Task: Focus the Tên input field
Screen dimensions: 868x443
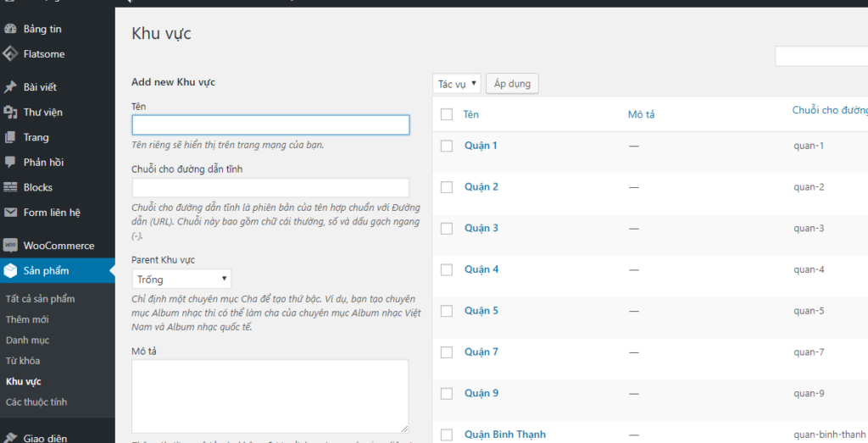Action: pyautogui.click(x=270, y=125)
